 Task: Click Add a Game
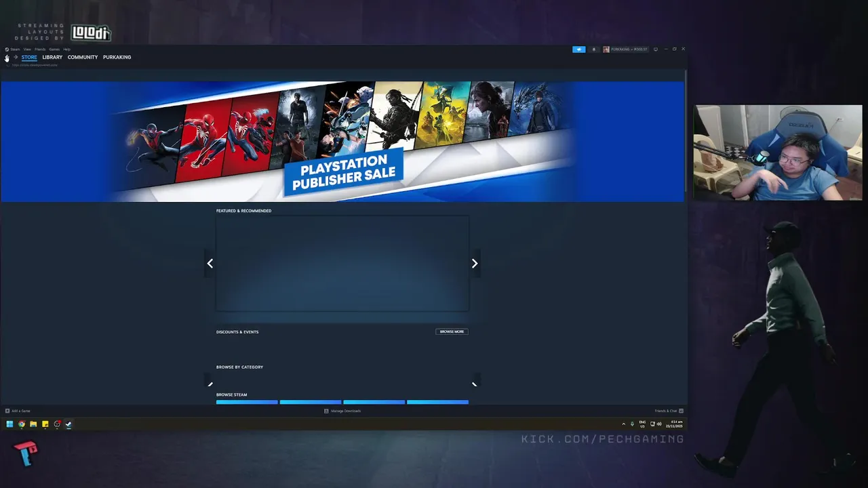point(18,411)
